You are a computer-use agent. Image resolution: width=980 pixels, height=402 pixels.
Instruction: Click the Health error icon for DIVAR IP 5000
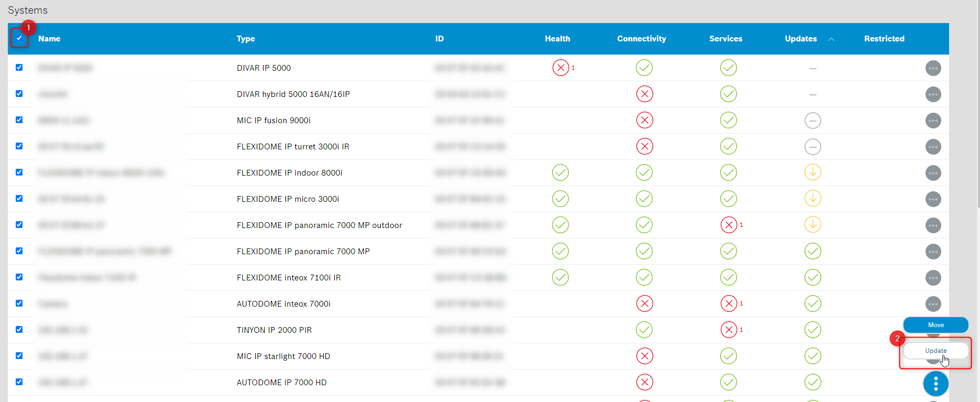pos(560,68)
